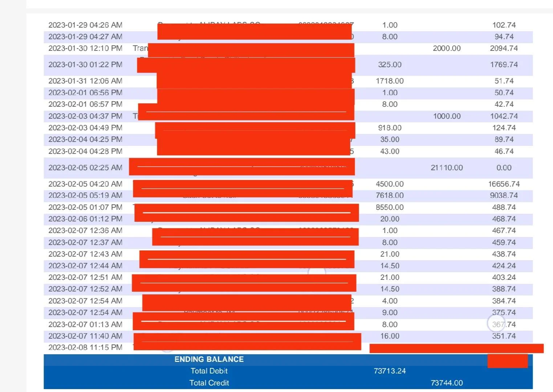Click the ENDING BALANCE label
This screenshot has height=392, width=553.
pos(209,359)
